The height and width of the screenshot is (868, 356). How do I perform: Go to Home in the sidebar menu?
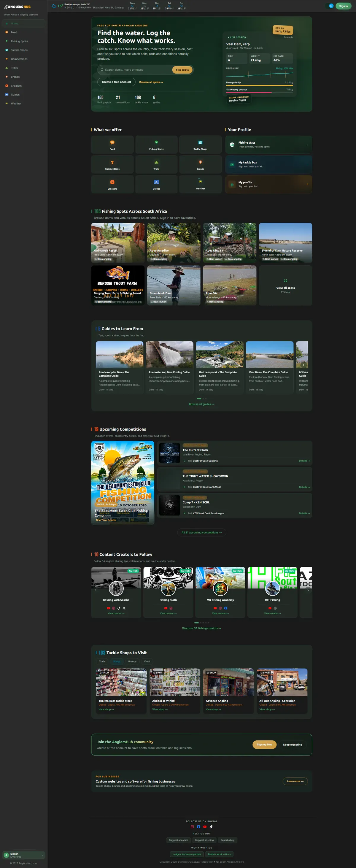click(x=23, y=23)
